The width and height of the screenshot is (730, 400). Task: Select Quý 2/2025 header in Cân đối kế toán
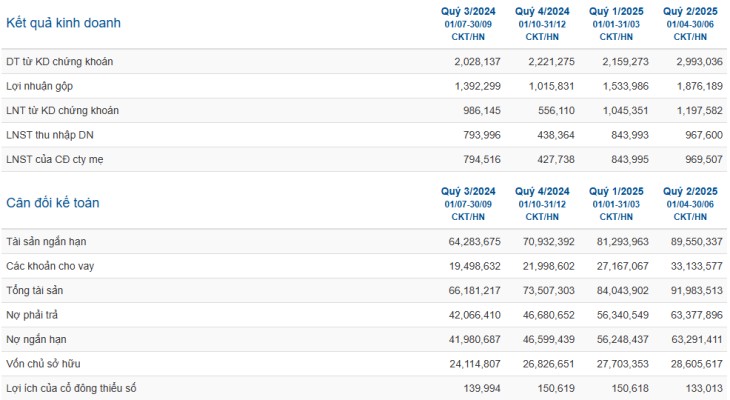(690, 191)
